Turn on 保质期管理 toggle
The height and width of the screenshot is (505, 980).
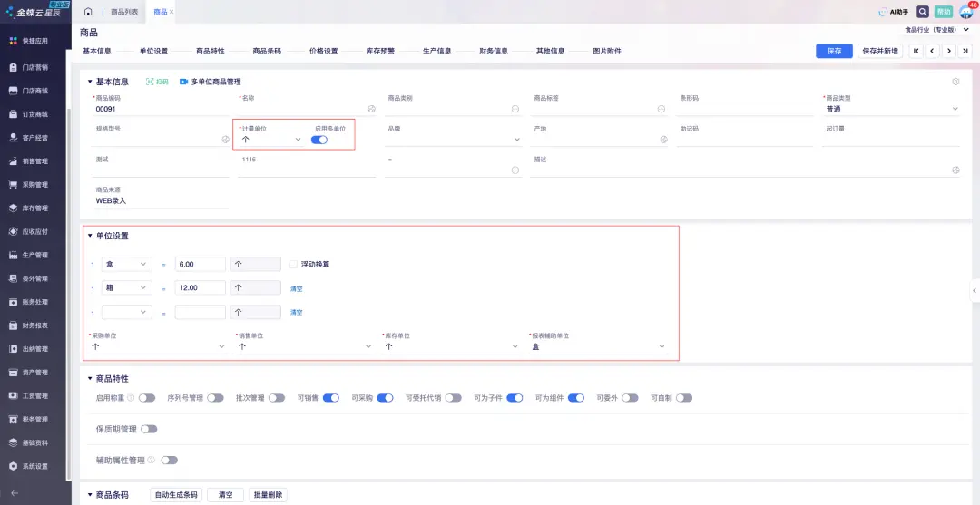(x=149, y=429)
